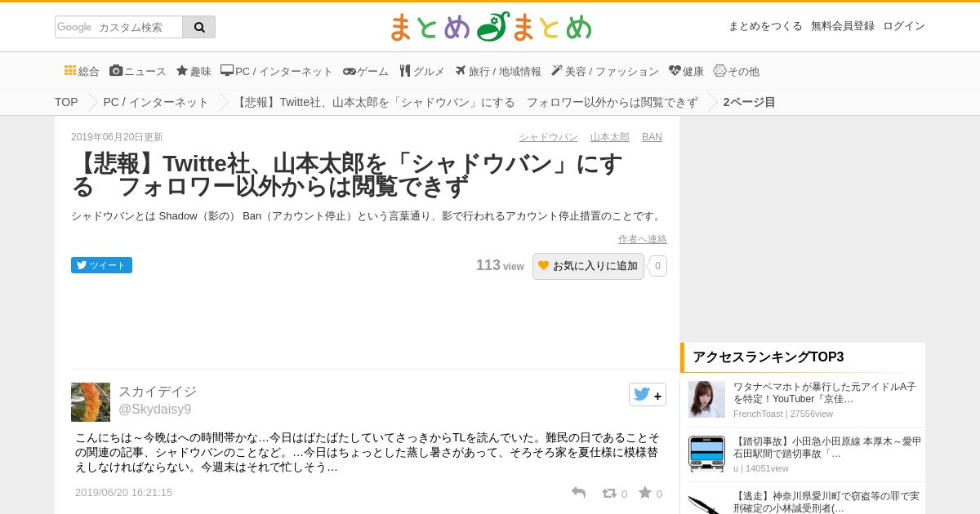980x514 pixels.
Task: Open 【逃走】神奈川県愛川町 article title
Action: pos(826,502)
